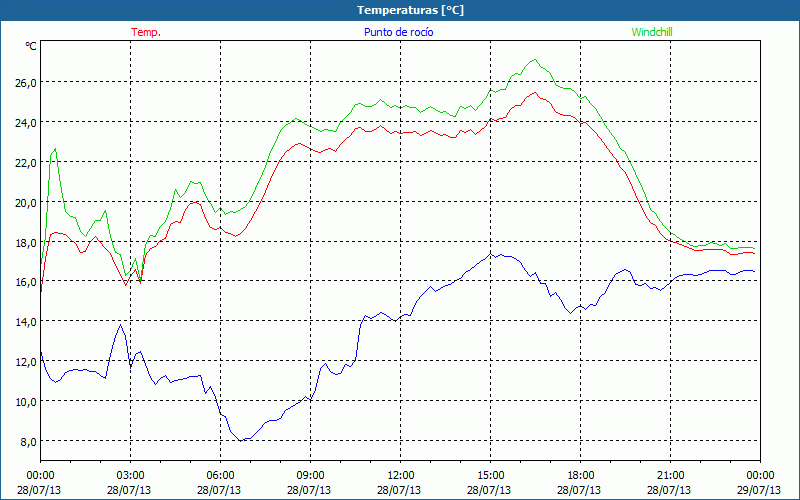Click the 03:00 time axis label
800x500 pixels.
coord(130,476)
